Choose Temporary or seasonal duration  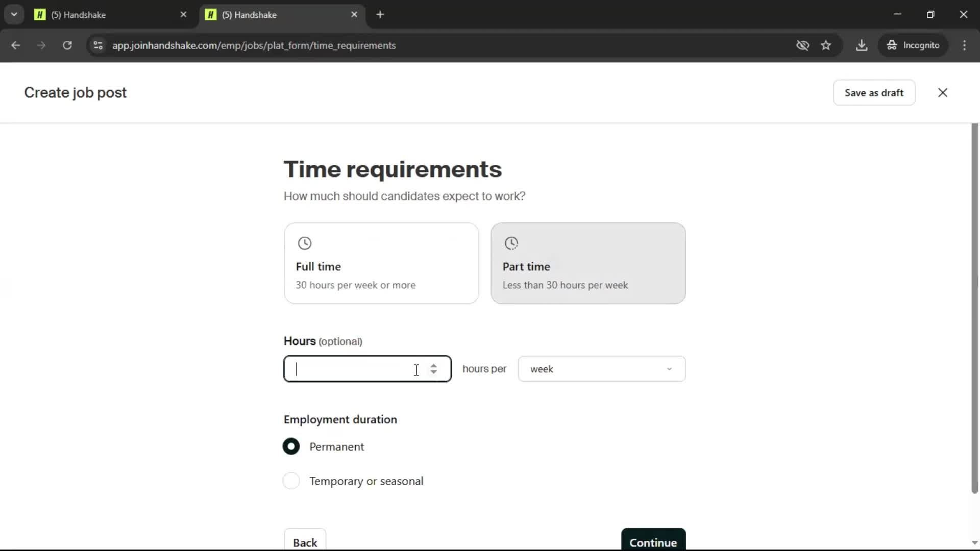(x=291, y=481)
